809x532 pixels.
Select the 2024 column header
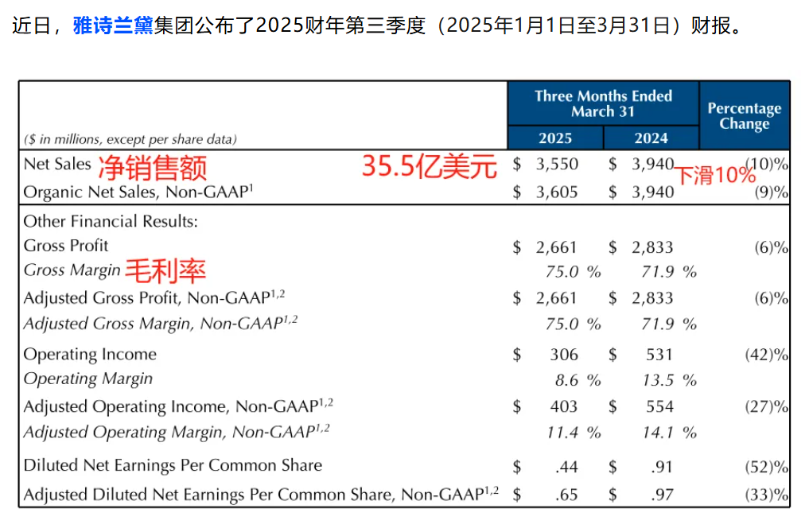[650, 137]
